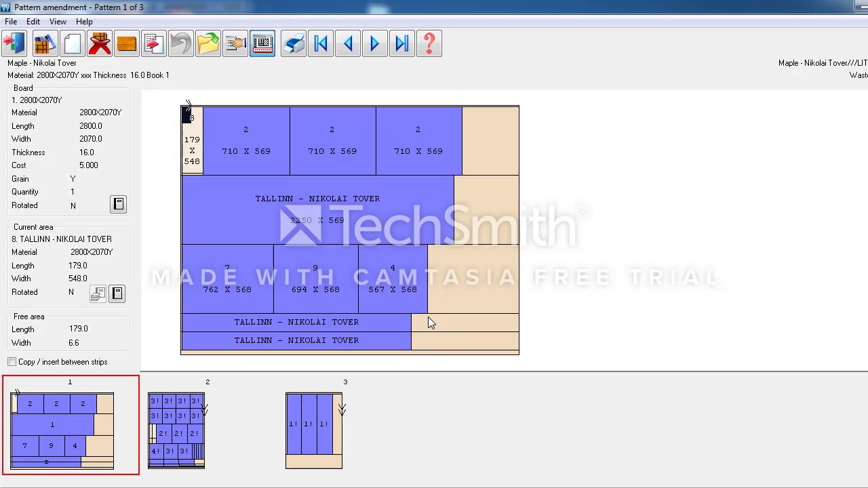This screenshot has height=488, width=868.
Task: Jump to the last pattern
Action: (402, 44)
